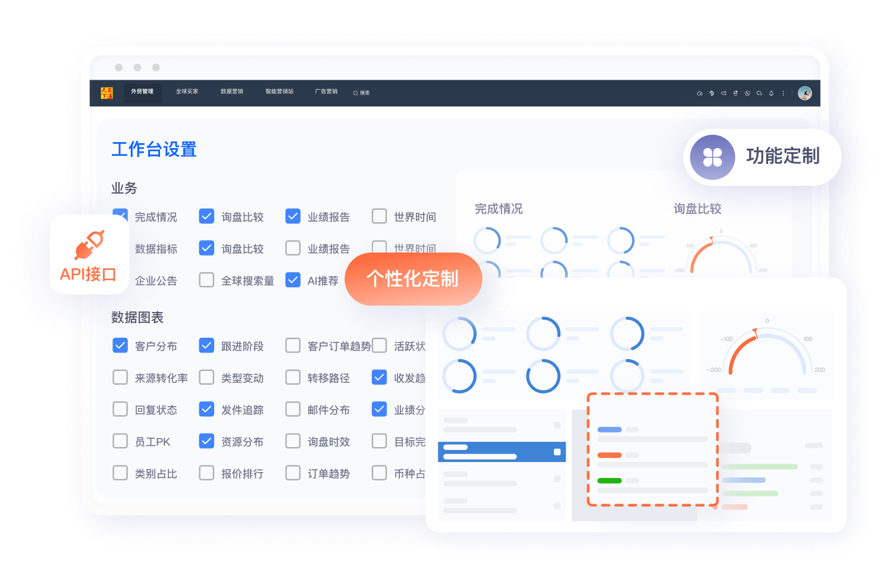Click the yellow company logo in navbar
This screenshot has width=893, height=588.
click(x=107, y=93)
